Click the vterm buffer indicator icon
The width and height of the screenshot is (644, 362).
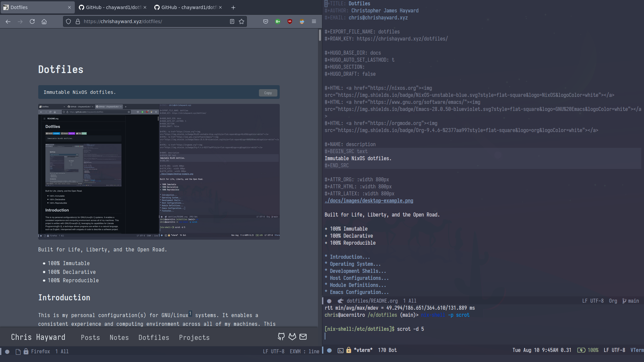(340, 350)
